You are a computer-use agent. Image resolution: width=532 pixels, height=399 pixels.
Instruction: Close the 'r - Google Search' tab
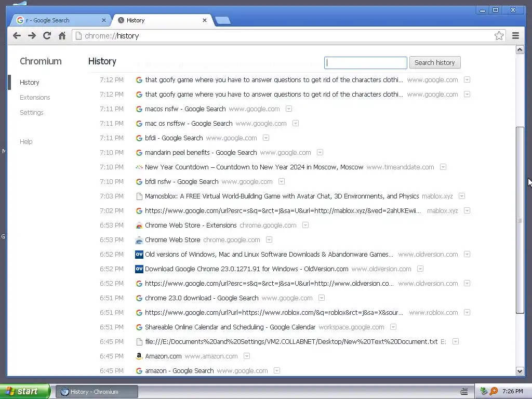click(x=104, y=20)
